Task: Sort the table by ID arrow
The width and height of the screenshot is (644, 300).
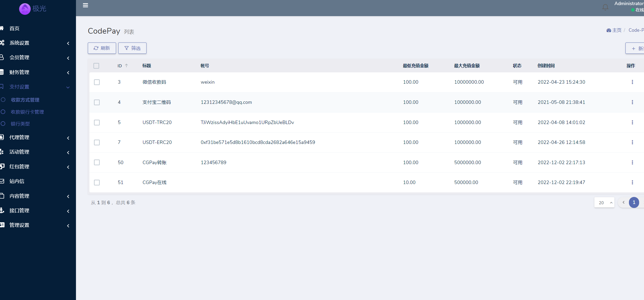Action: pyautogui.click(x=126, y=66)
